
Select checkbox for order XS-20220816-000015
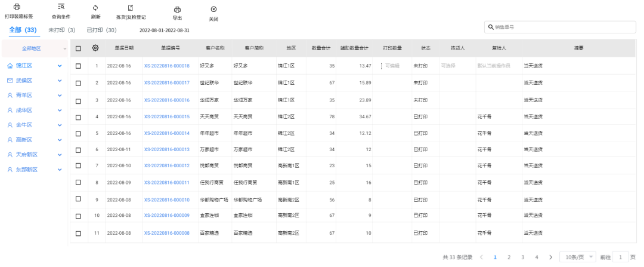78,116
